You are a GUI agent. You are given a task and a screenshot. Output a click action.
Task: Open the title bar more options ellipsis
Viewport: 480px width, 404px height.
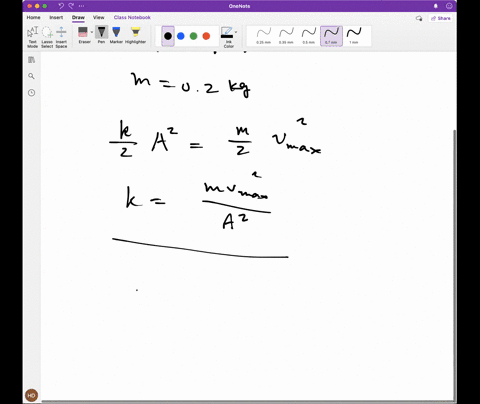[82, 6]
